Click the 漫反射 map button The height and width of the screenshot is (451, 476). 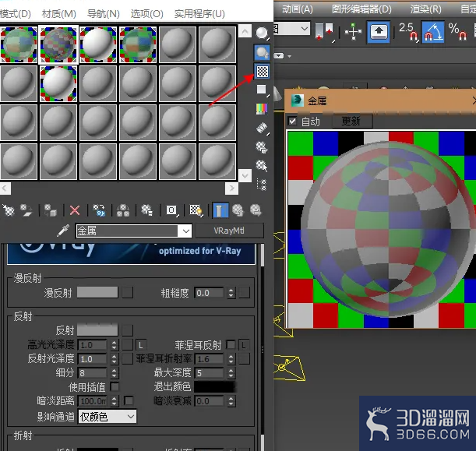click(x=128, y=293)
